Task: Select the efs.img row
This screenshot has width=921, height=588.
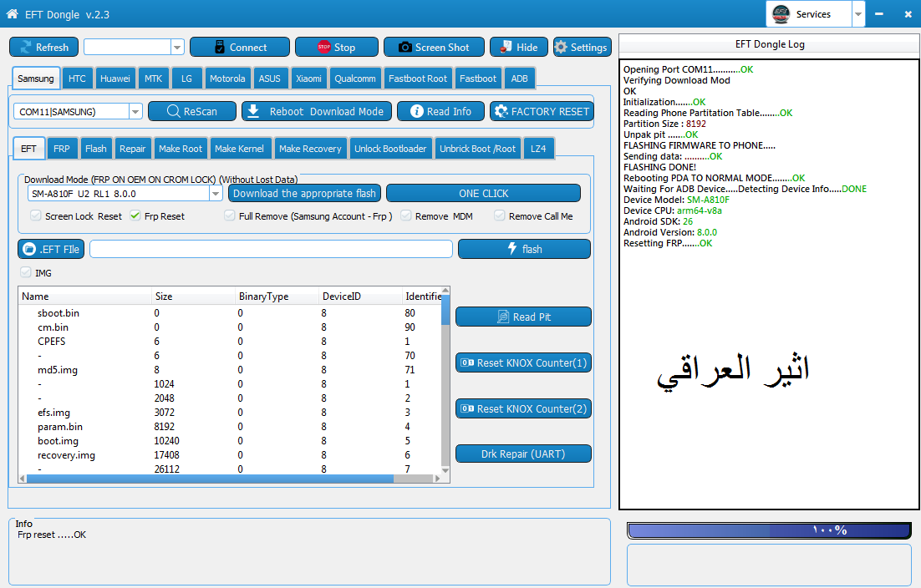Action: point(230,412)
